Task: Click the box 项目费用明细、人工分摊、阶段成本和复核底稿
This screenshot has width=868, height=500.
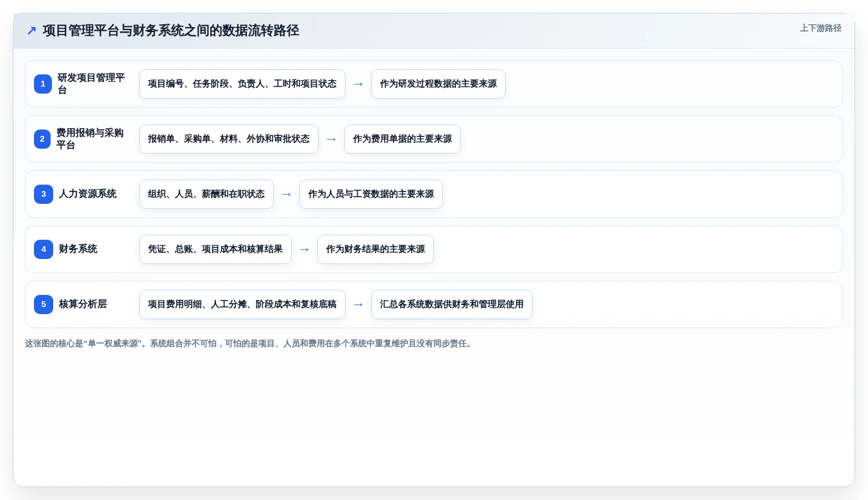Action: coord(242,304)
